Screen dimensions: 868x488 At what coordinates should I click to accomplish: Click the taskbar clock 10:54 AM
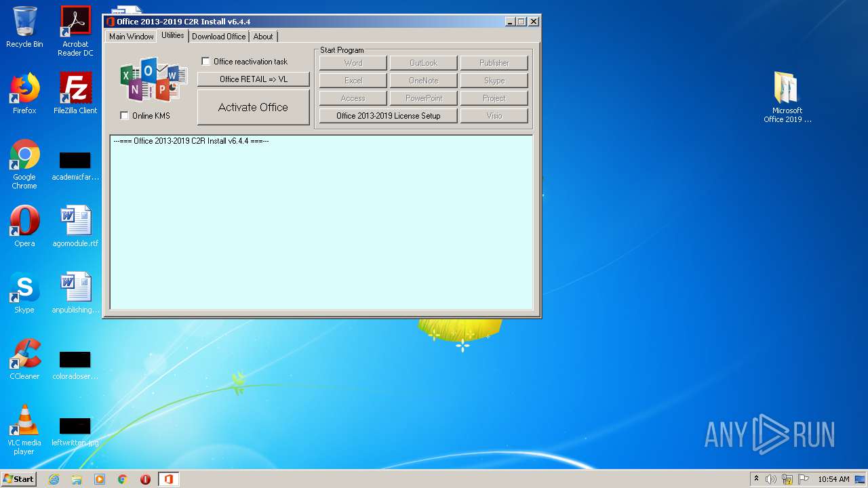833,479
